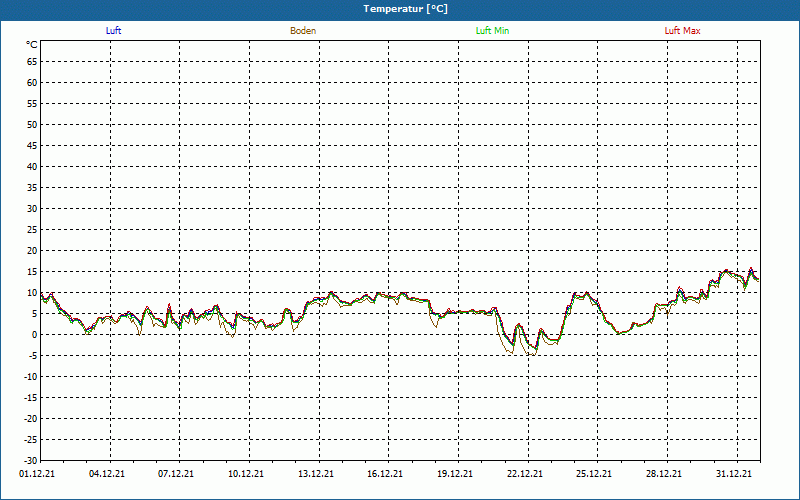Click the 65 value on temperature axis
Screen dimensions: 800x500
pyautogui.click(x=32, y=62)
